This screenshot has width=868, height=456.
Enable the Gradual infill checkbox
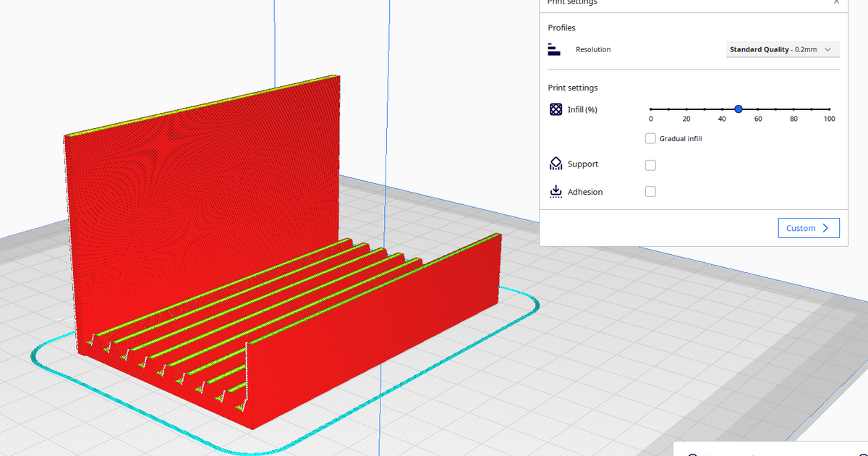click(650, 138)
